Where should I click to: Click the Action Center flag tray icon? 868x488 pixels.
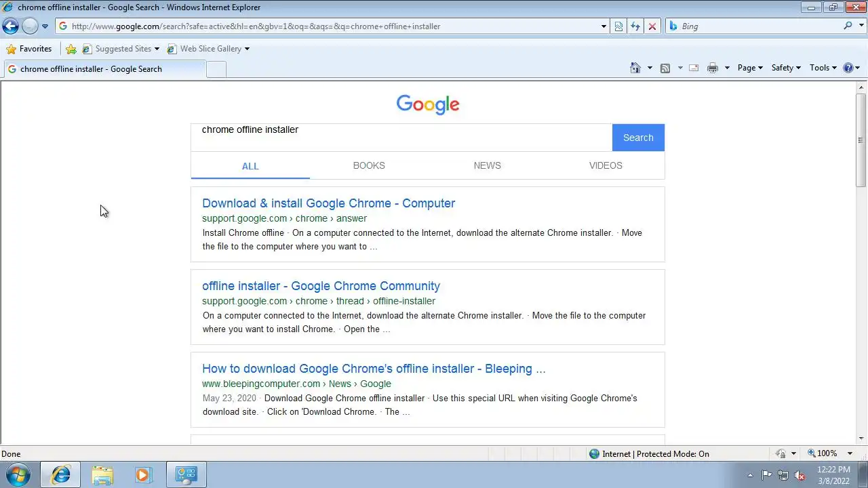pos(766,475)
